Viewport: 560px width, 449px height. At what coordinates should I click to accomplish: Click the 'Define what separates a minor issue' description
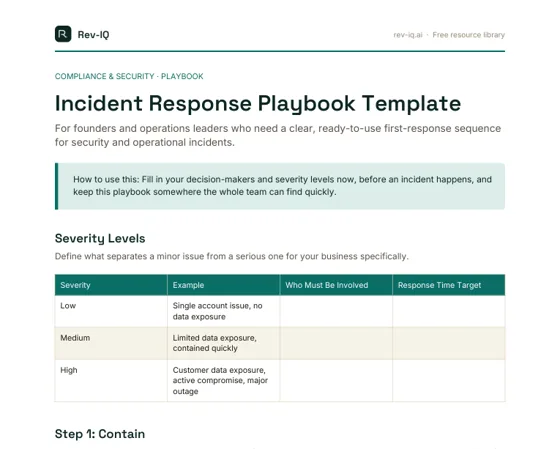231,256
